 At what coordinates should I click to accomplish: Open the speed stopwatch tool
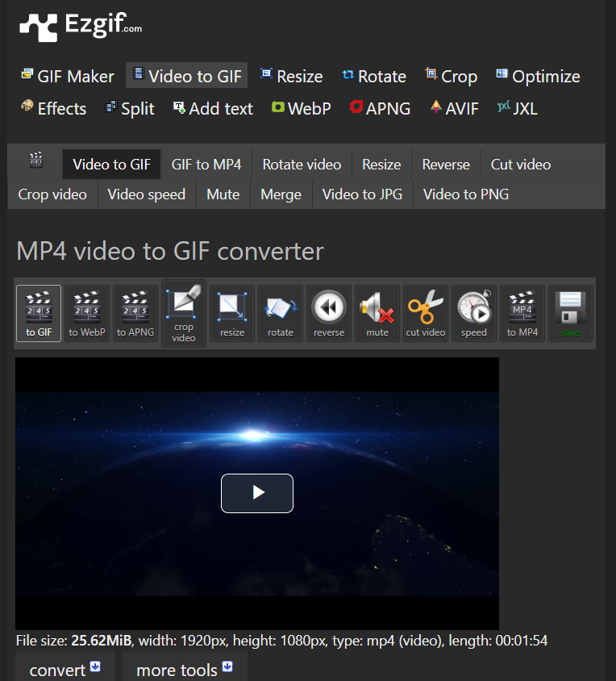tap(474, 313)
